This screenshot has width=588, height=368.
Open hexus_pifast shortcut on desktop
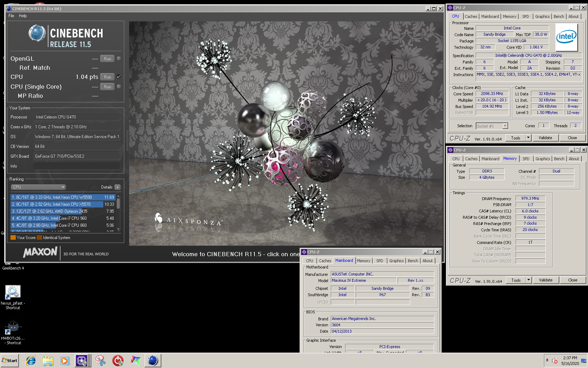click(13, 297)
